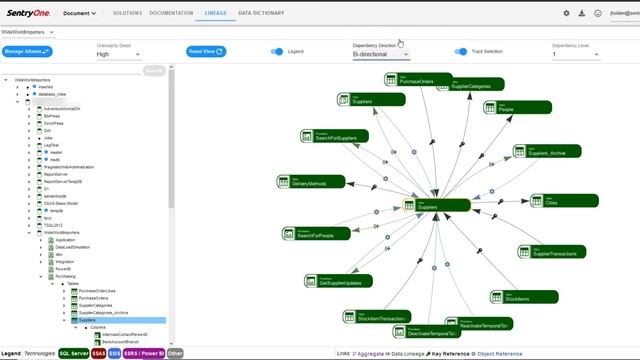
Task: Click the ReportServer database icon
Action: pyautogui.click(x=40, y=174)
